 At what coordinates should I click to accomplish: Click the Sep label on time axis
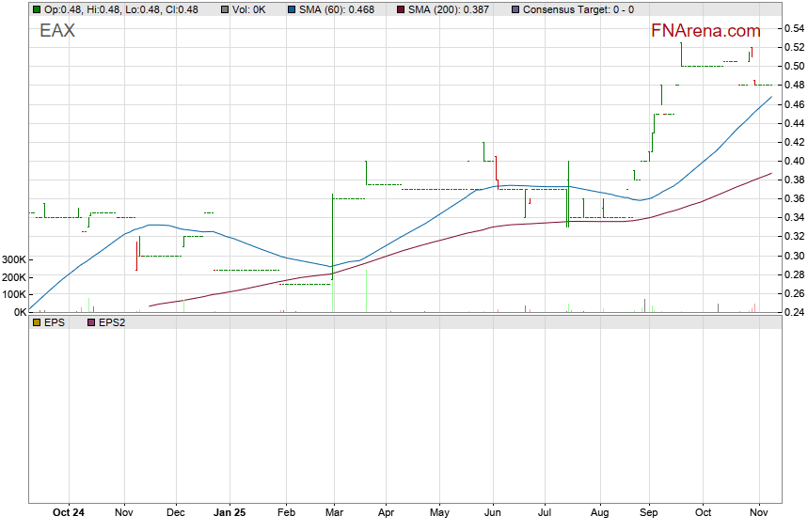point(648,513)
